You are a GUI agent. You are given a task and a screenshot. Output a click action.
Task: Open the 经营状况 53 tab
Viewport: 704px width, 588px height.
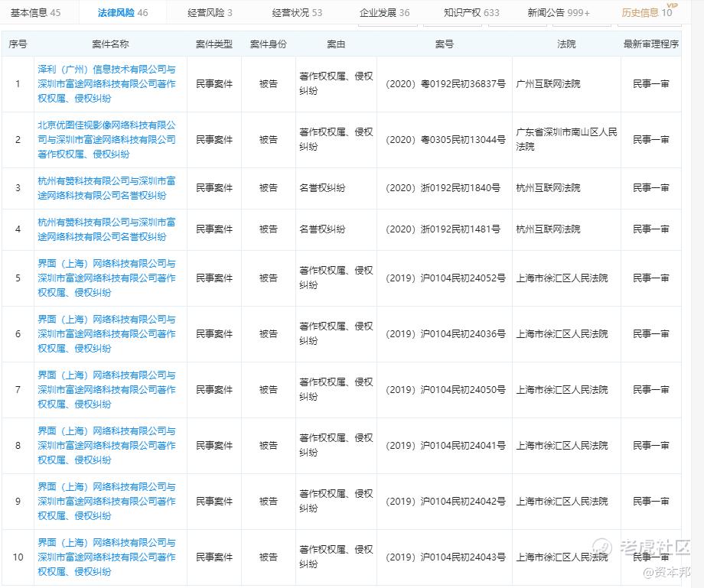tap(297, 12)
